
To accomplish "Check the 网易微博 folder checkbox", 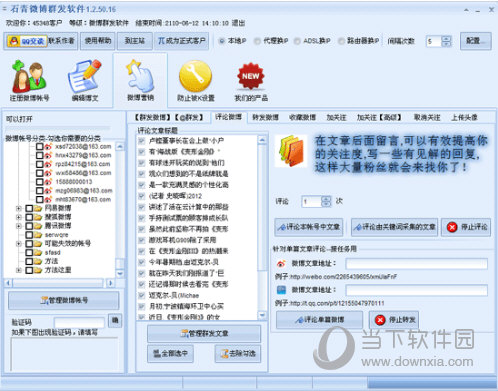I will point(29,208).
